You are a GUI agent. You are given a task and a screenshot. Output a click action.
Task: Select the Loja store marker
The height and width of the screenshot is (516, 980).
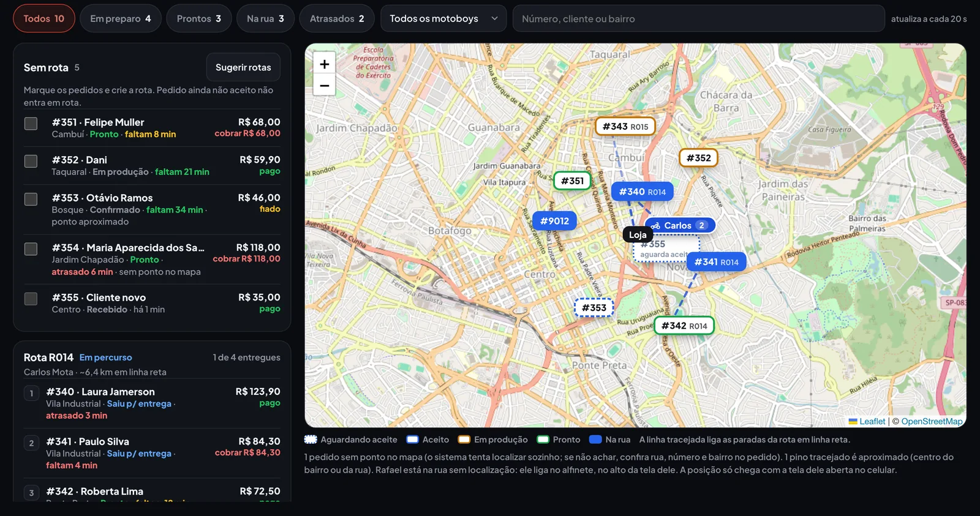[x=638, y=234]
